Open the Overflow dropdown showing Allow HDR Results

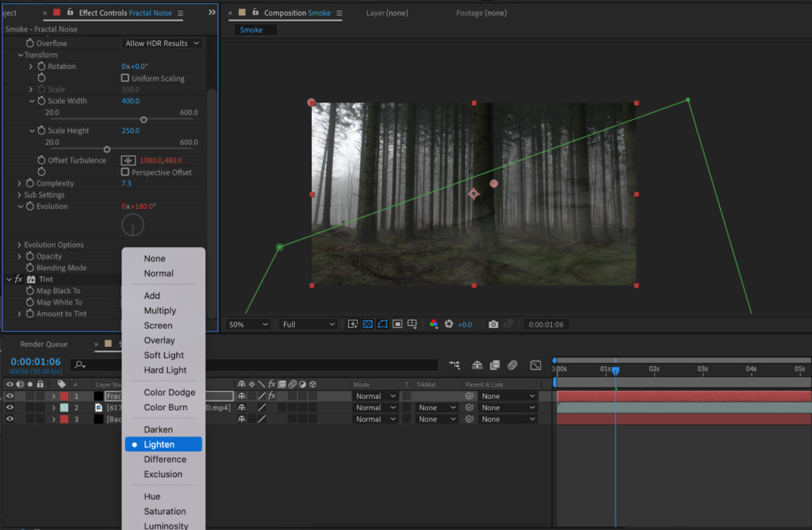[x=162, y=43]
